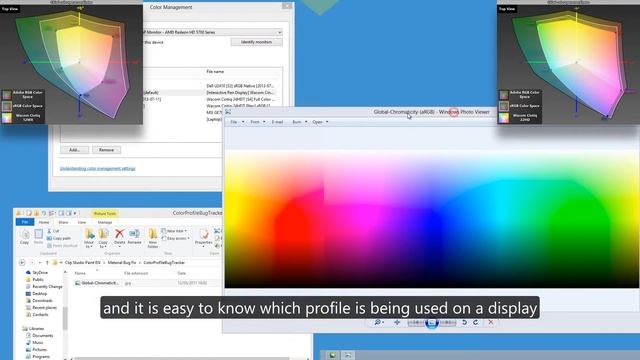Open the Easy access dropdown in Explorer
This screenshot has width=640, height=360.
[x=176, y=238]
